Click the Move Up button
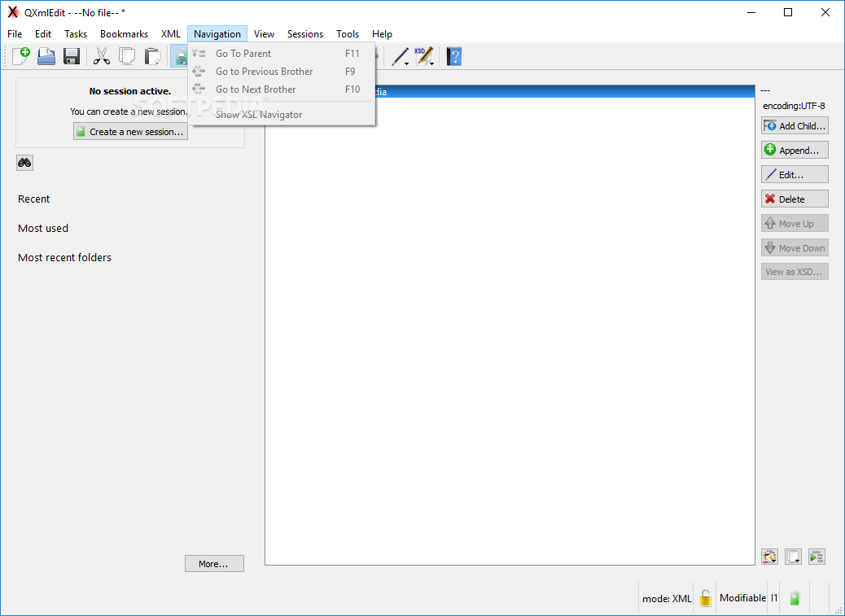 795,224
